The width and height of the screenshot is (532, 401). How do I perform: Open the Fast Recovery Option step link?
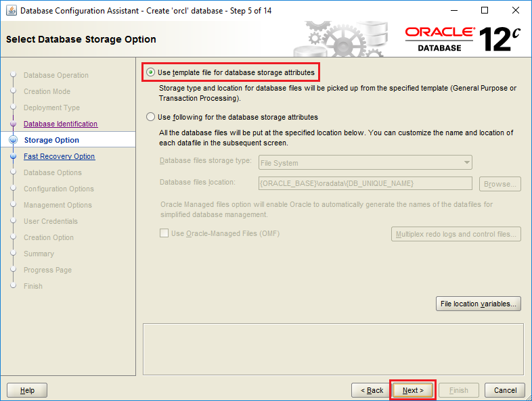click(60, 156)
